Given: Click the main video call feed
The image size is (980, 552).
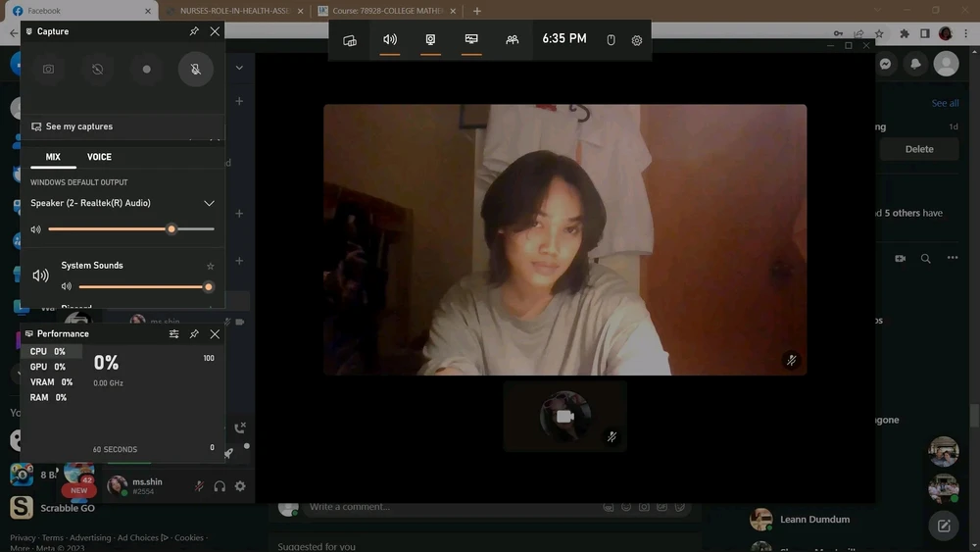Looking at the screenshot, I should click(x=565, y=240).
